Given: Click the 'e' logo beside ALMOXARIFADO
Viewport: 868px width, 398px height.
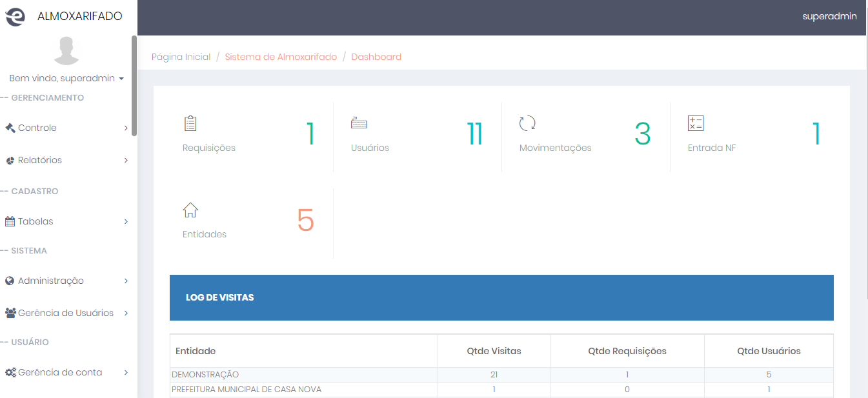Looking at the screenshot, I should pyautogui.click(x=15, y=17).
